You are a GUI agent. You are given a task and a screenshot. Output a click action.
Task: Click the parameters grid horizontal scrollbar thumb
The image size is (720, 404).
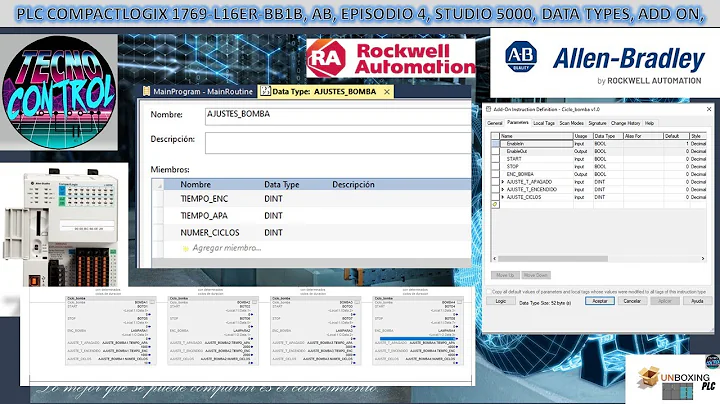[553, 258]
